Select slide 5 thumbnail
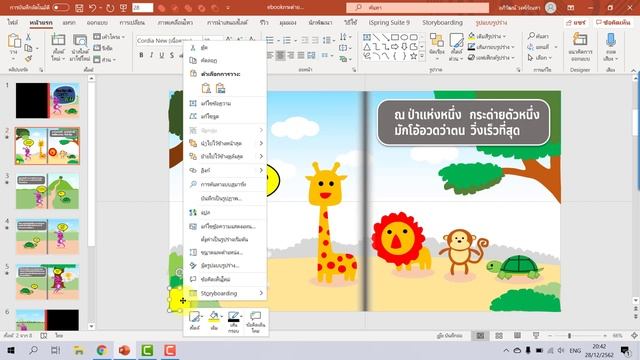This screenshot has width=640, height=360. pyautogui.click(x=47, y=282)
